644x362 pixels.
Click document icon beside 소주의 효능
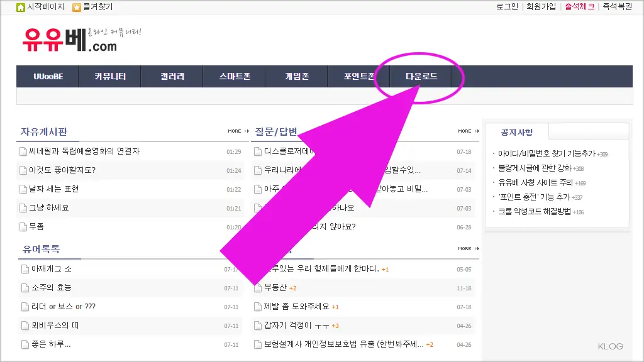(x=25, y=288)
